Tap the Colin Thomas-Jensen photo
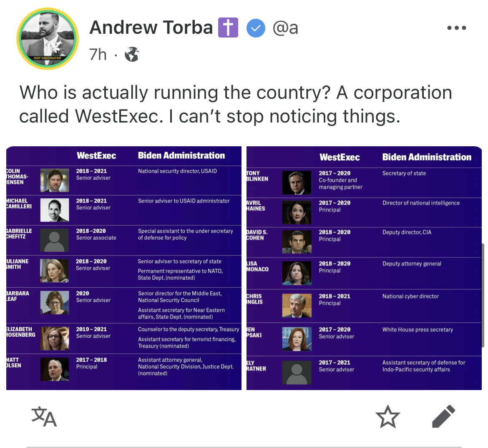Viewport: 488px width, 448px height. pos(55,180)
